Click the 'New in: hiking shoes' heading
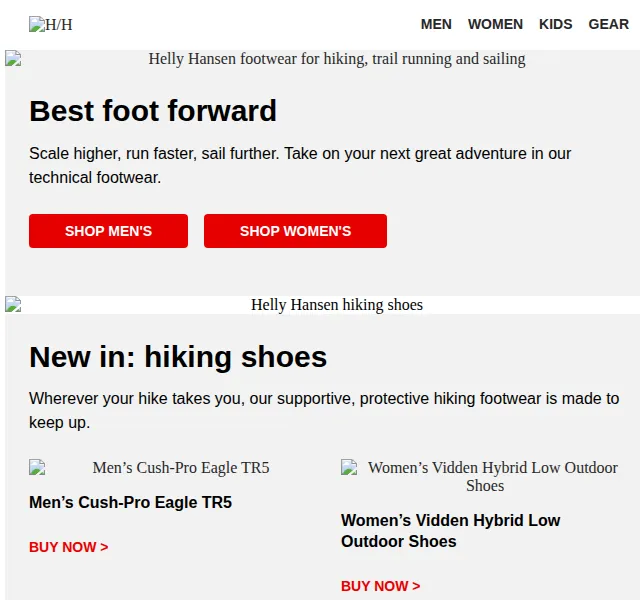This screenshot has height=600, width=640. click(178, 357)
